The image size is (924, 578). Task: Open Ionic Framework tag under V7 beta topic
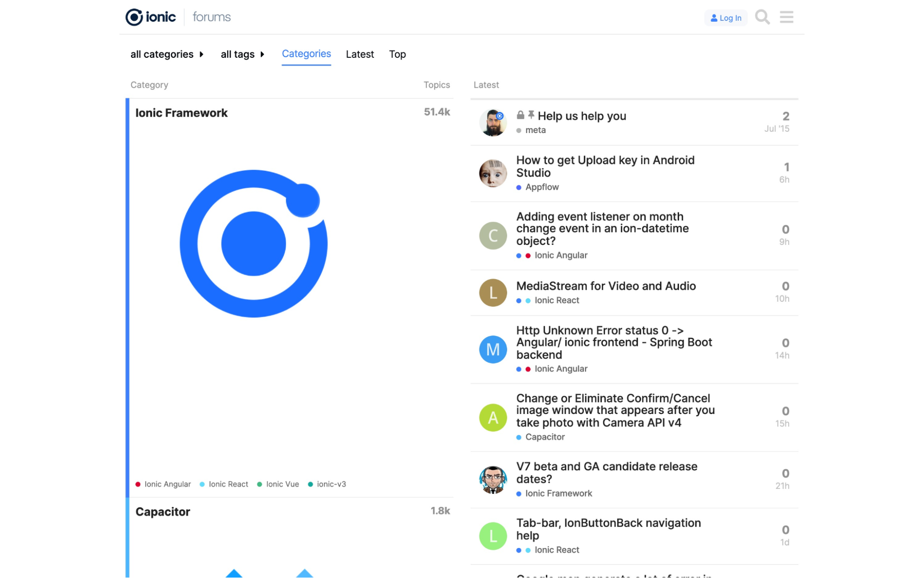pos(554,493)
